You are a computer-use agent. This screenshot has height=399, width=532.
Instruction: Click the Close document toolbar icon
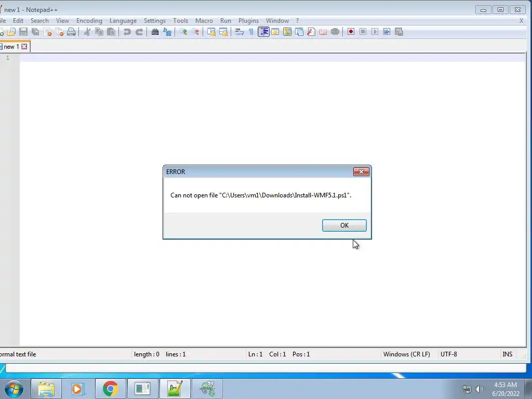47,32
